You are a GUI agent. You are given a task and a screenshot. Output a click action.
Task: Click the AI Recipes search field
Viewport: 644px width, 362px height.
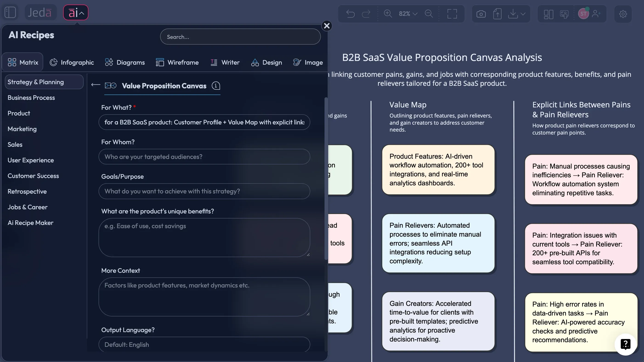point(240,37)
